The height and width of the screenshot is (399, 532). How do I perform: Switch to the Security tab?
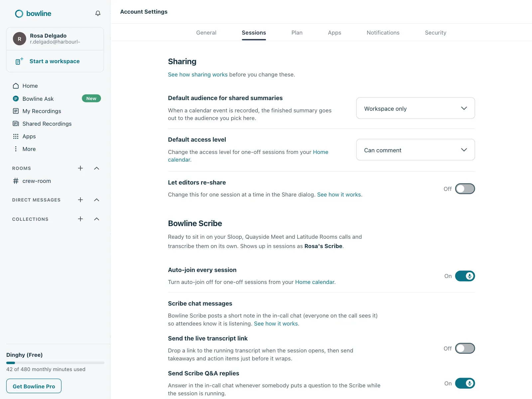click(436, 33)
